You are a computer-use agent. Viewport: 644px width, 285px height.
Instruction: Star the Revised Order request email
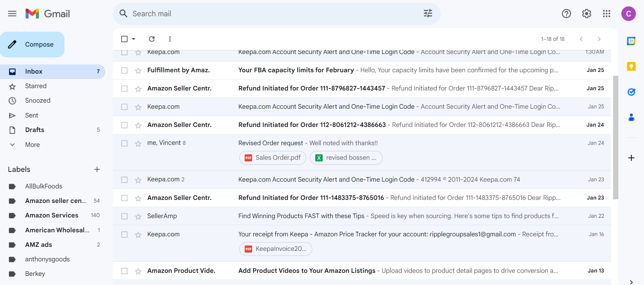[138, 143]
